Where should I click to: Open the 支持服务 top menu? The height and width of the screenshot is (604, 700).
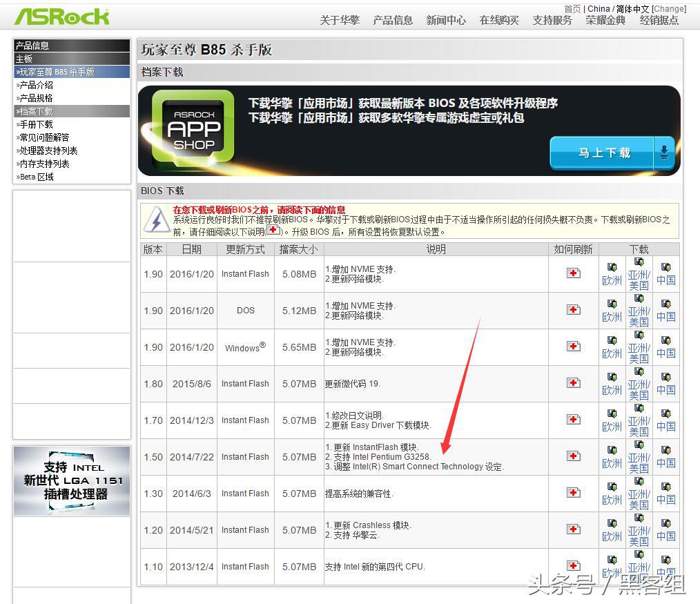pos(552,20)
